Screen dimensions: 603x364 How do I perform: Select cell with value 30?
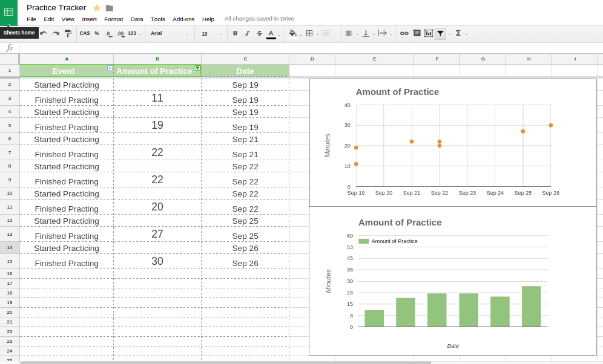point(157,261)
